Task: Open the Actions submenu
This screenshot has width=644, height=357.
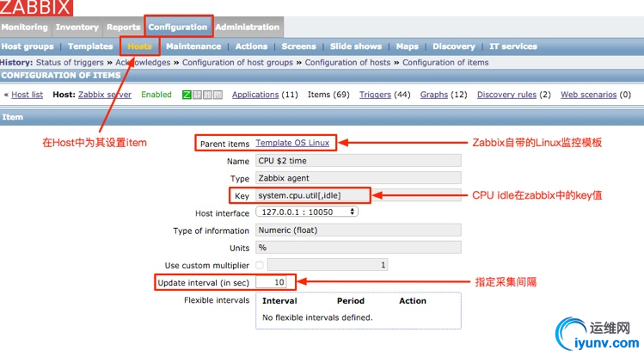Action: click(x=251, y=46)
